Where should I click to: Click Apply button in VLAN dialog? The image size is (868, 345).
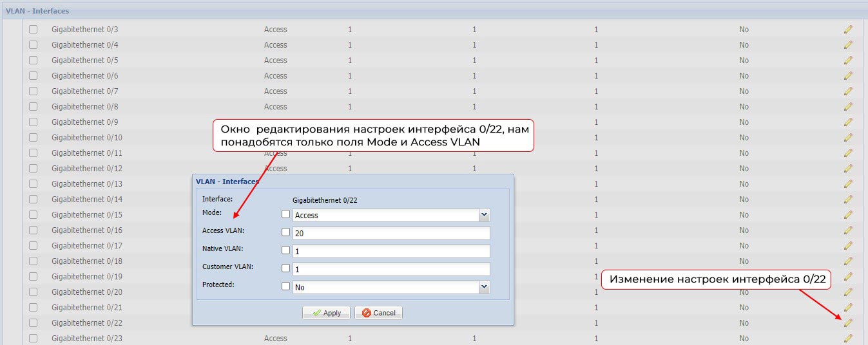(x=327, y=313)
